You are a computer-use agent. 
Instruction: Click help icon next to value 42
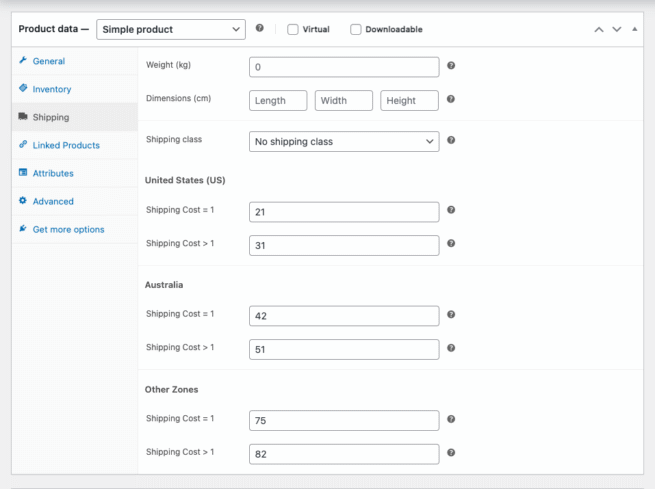pyautogui.click(x=451, y=315)
